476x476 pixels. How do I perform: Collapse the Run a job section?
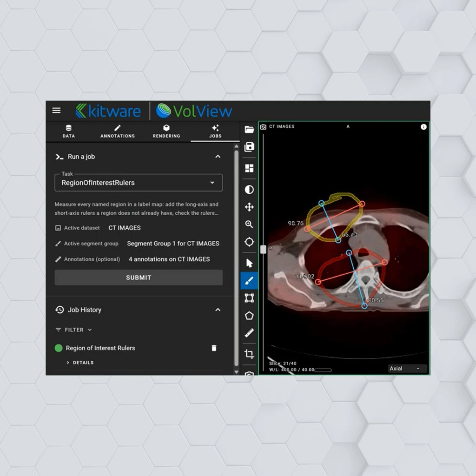click(x=218, y=157)
